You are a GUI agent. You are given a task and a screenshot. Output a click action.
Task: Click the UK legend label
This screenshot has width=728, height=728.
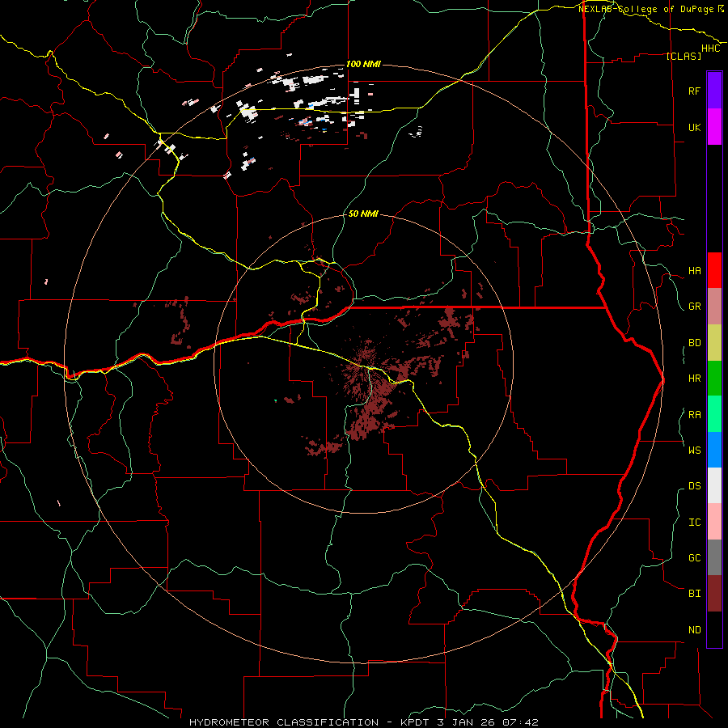click(694, 127)
